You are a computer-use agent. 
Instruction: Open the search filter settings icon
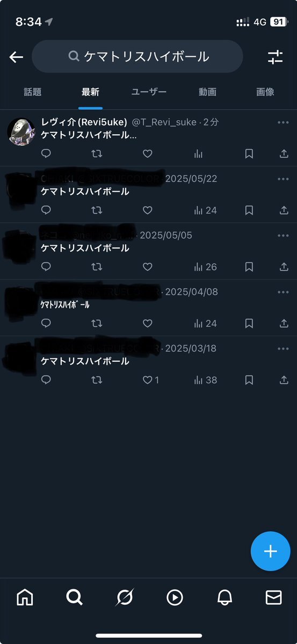click(276, 57)
